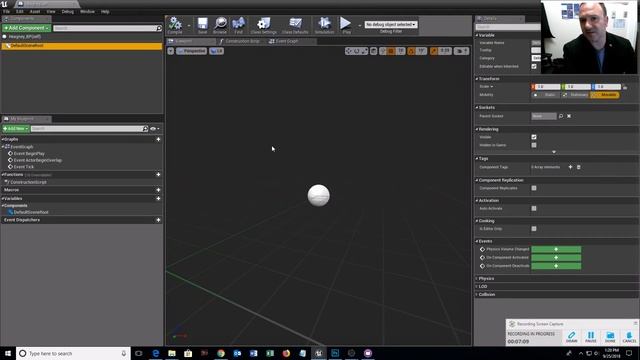Screen dimensions: 640x360
Task: Clear the parent socket
Action: (x=569, y=116)
